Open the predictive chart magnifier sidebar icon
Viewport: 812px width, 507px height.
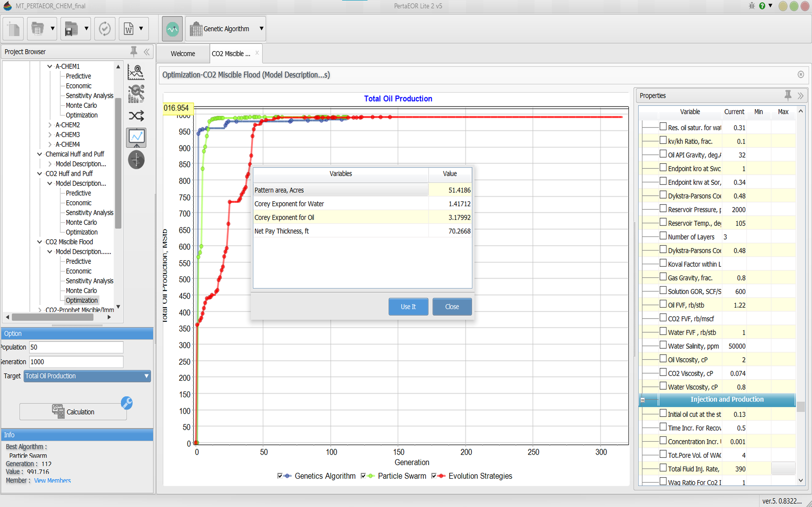coord(136,72)
